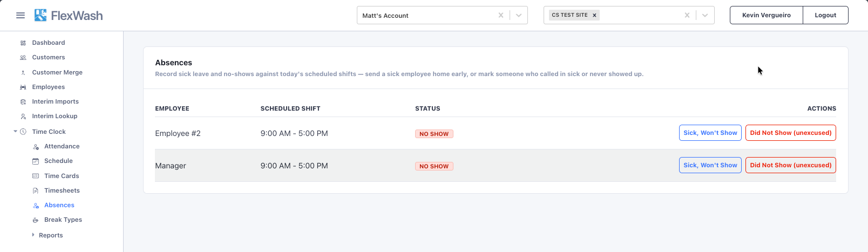The height and width of the screenshot is (252, 868).
Task: Open the site dropdown arrow
Action: pos(705,15)
